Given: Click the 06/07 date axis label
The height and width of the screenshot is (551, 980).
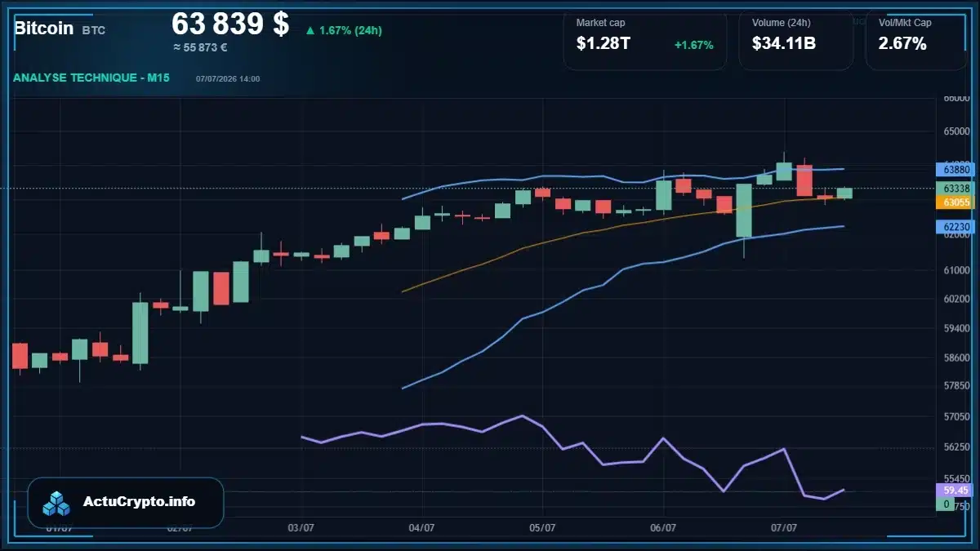Looking at the screenshot, I should (663, 528).
